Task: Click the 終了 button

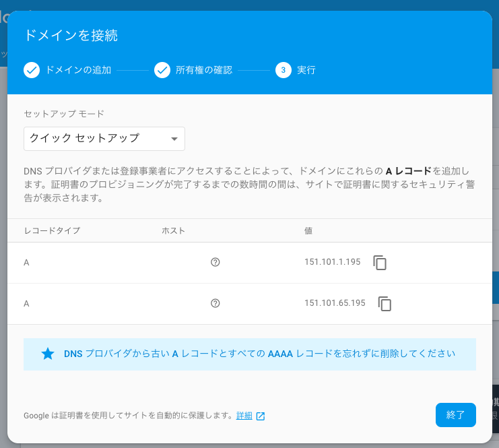Action: tap(456, 415)
